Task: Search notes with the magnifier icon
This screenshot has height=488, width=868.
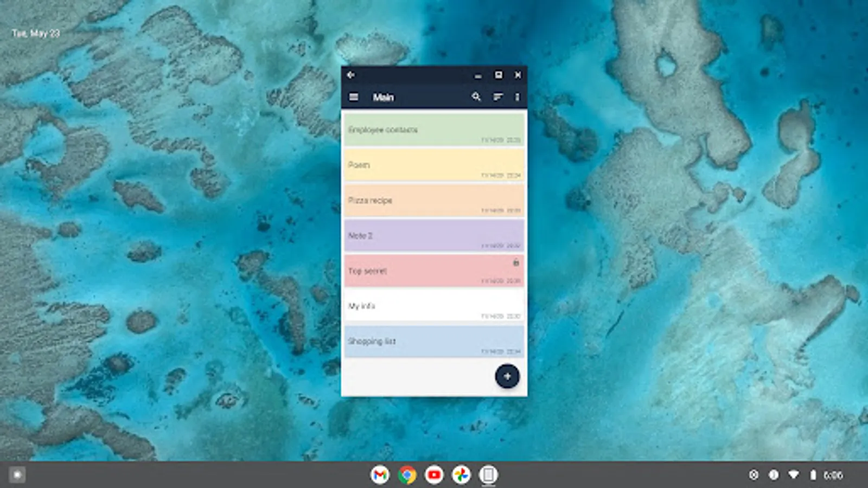Action: tap(476, 97)
